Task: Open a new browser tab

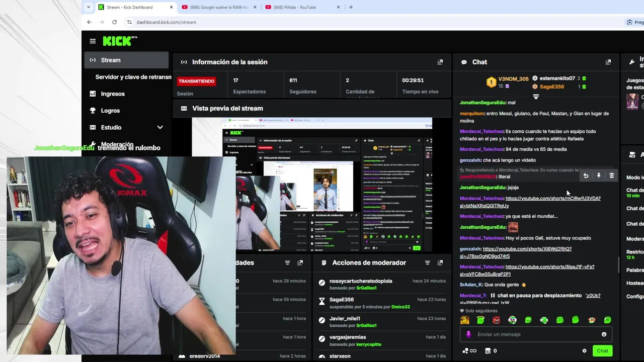Action: pyautogui.click(x=351, y=7)
